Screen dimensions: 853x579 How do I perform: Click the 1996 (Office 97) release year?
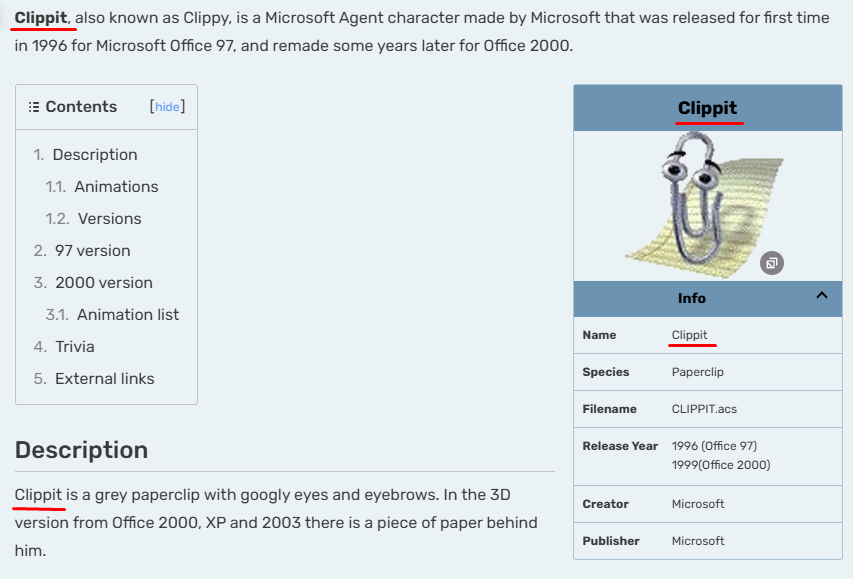tap(714, 446)
